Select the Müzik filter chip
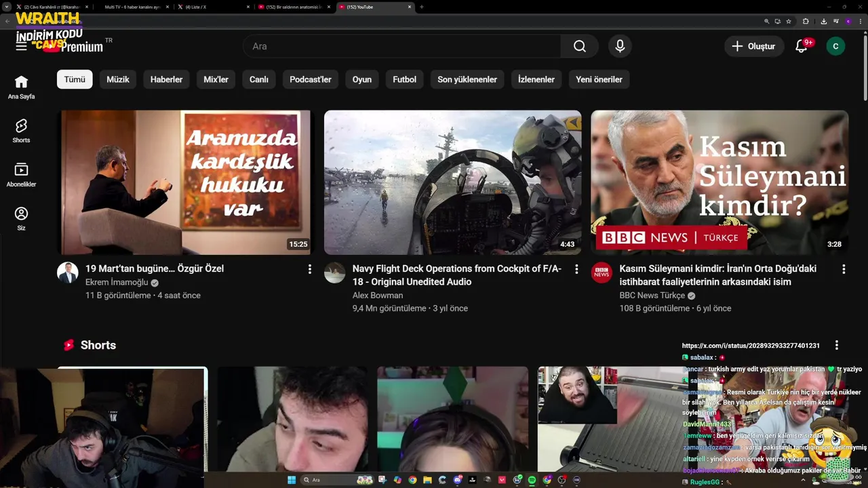This screenshot has width=868, height=488. 118,79
